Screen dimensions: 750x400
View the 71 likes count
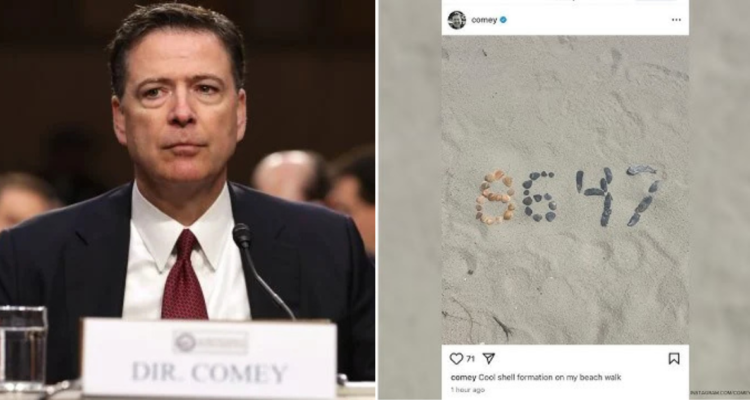(x=470, y=359)
